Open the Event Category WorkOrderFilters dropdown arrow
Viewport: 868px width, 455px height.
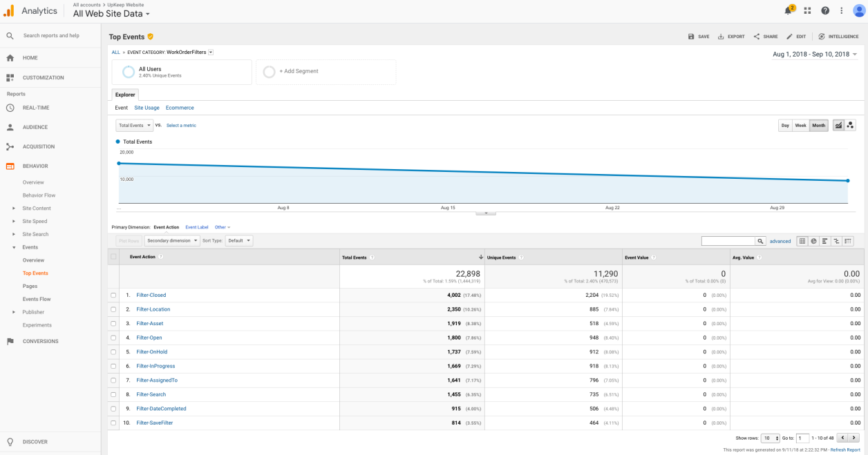(x=211, y=52)
